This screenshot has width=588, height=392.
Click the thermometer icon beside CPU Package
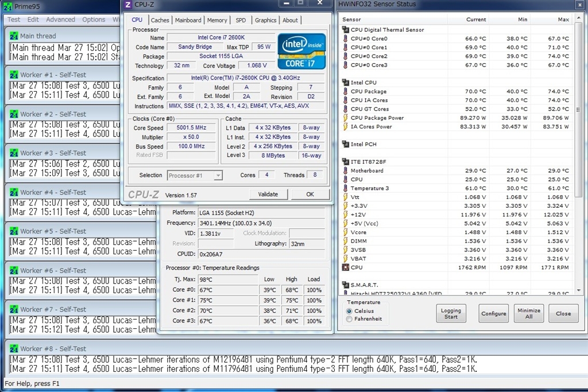coord(345,91)
